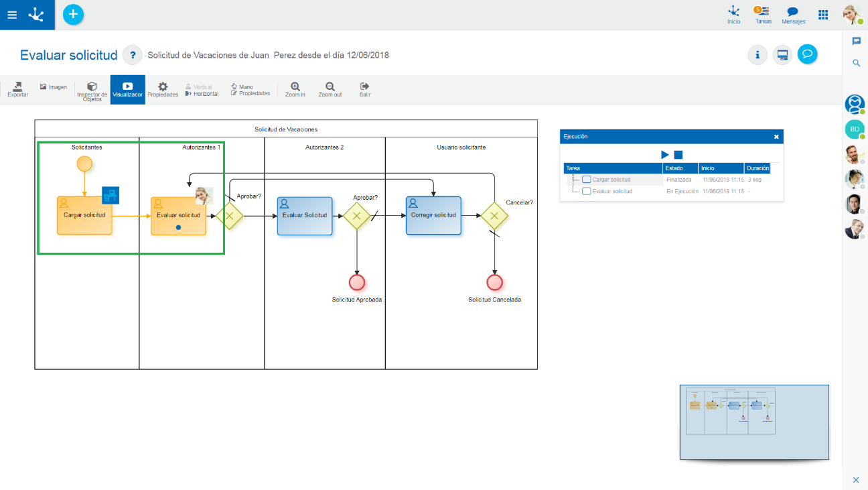Open the applications grid icon
This screenshot has height=490, width=868.
(823, 14)
